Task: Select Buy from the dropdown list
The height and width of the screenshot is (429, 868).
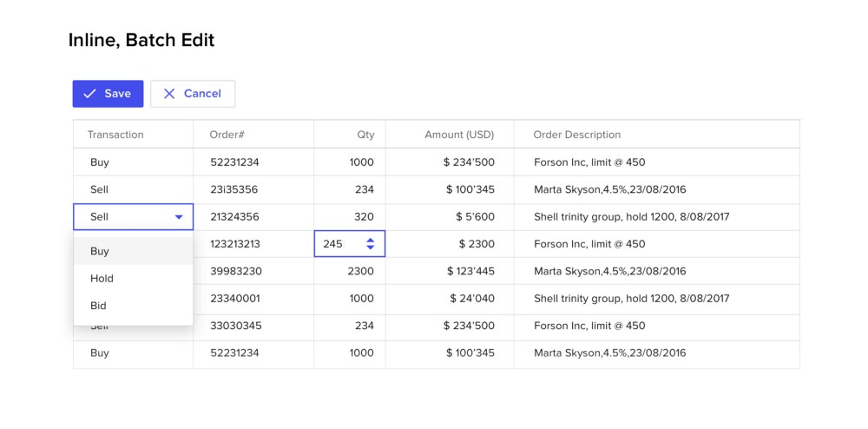Action: point(100,251)
